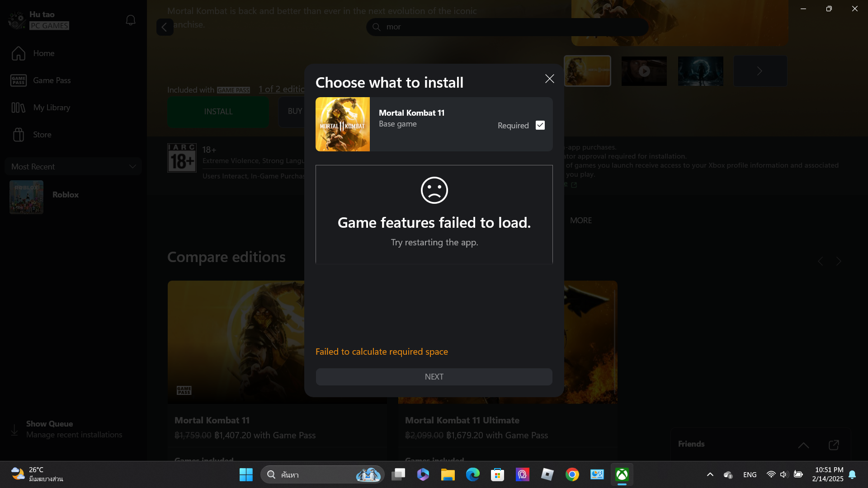The width and height of the screenshot is (868, 488).
Task: Click the green INSTALL button
Action: pos(218,112)
